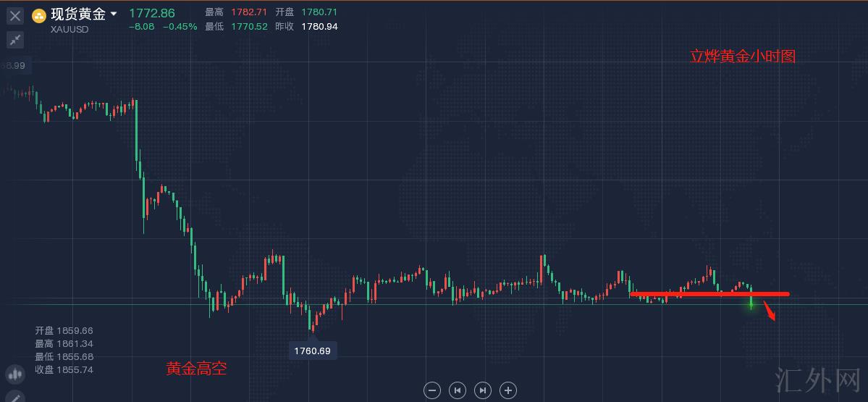Image resolution: width=868 pixels, height=402 pixels.
Task: Zoom out chart with the minus button
Action: point(432,390)
